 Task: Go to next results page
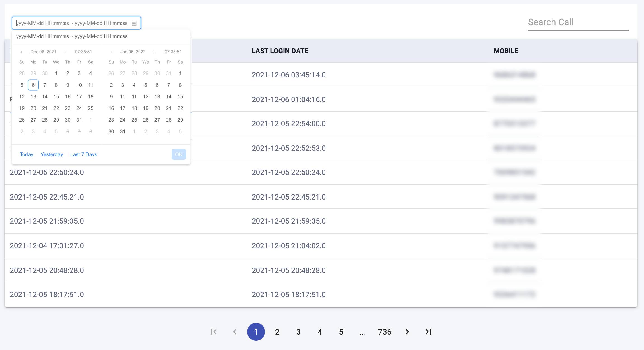[407, 332]
